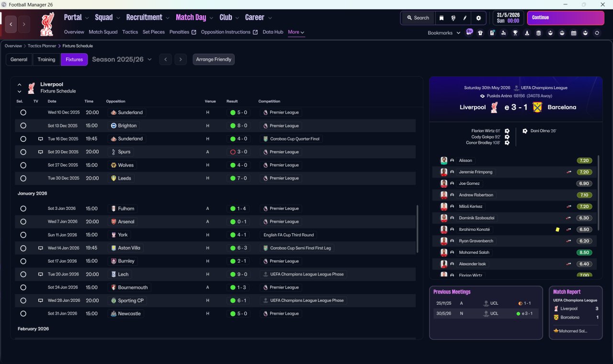Viewport: 613px width, 364px height.
Task: Click the pencil edit icon
Action: click(465, 18)
